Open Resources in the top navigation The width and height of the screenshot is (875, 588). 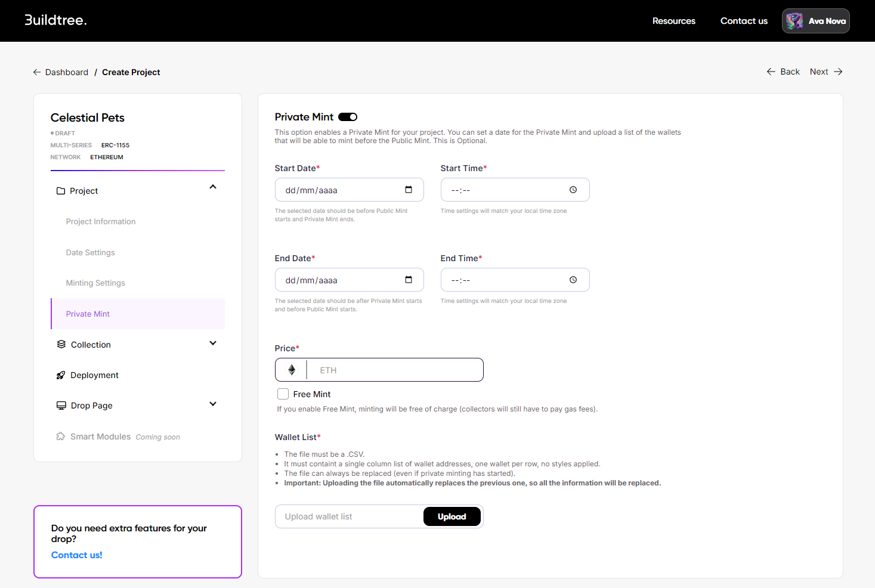click(673, 21)
